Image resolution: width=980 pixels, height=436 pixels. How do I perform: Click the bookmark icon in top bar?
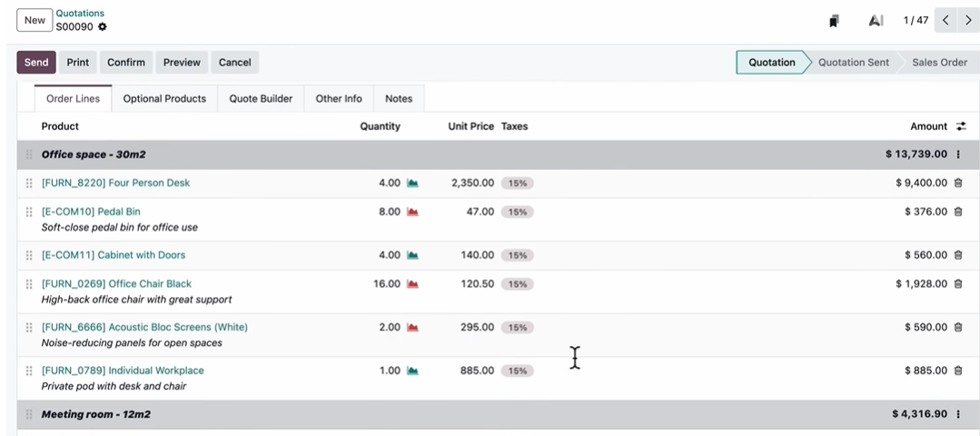pyautogui.click(x=834, y=20)
